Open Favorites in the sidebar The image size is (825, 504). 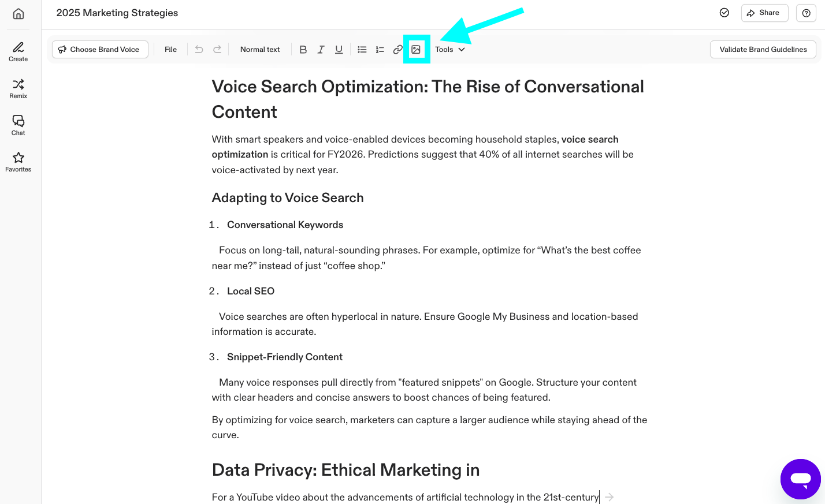(18, 162)
